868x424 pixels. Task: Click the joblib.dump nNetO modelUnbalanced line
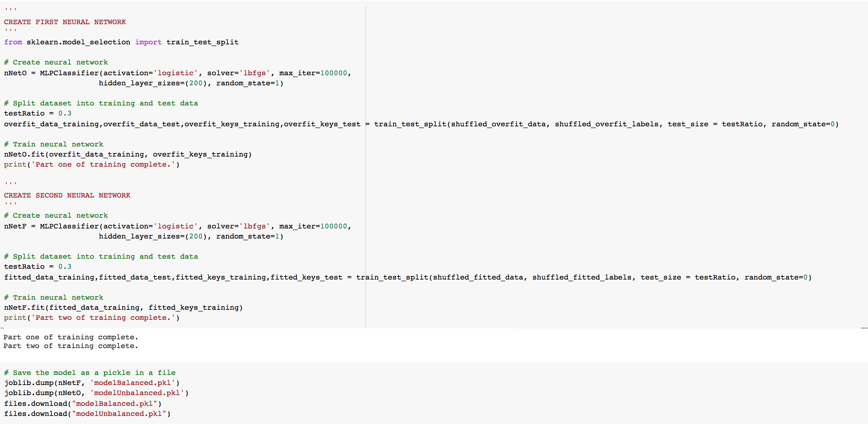point(96,393)
